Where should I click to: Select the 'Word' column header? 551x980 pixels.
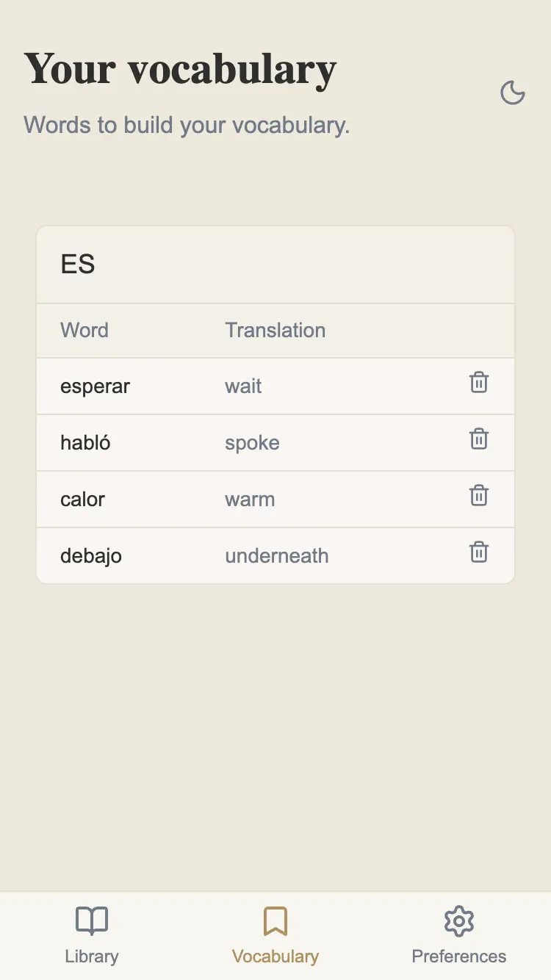pyautogui.click(x=84, y=330)
